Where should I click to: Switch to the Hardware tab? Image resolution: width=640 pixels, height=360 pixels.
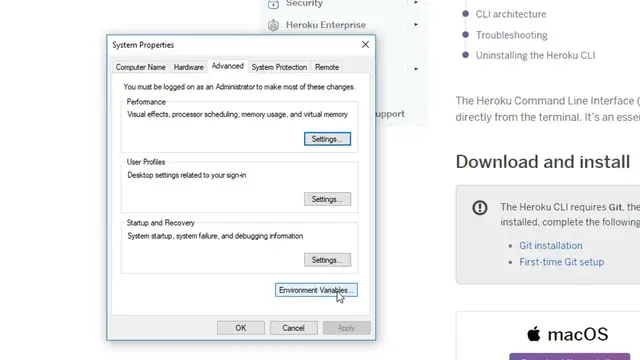[189, 67]
